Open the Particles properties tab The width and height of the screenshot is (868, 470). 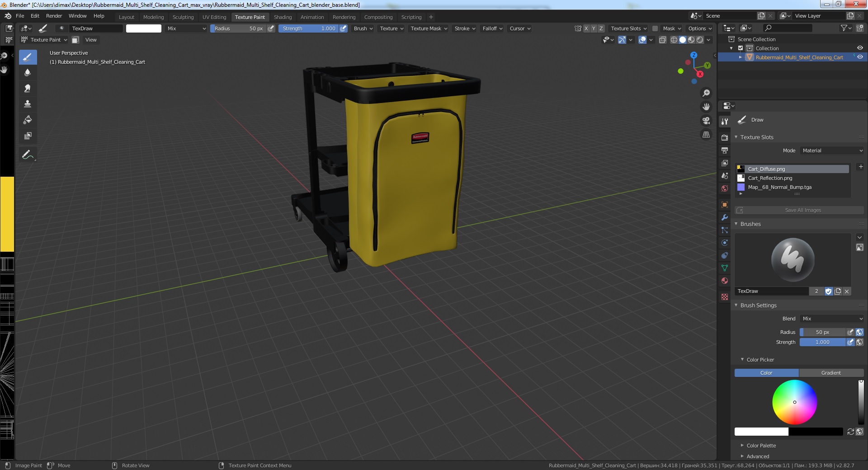tap(725, 230)
